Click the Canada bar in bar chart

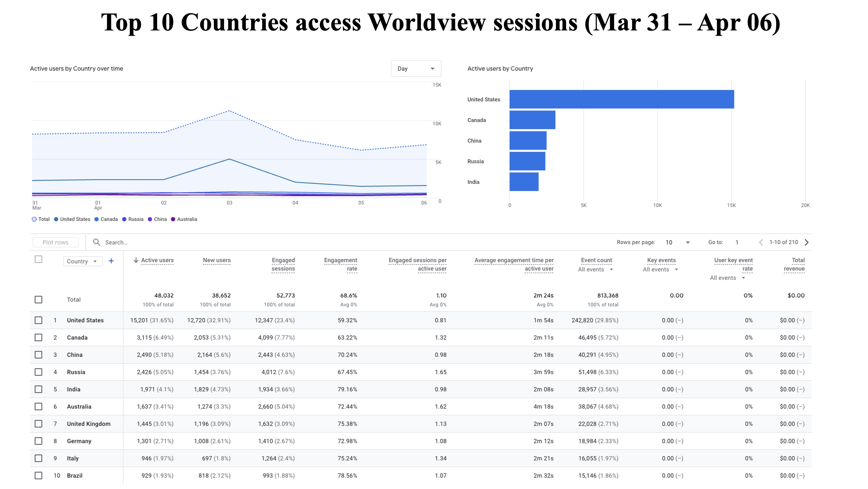pos(532,120)
